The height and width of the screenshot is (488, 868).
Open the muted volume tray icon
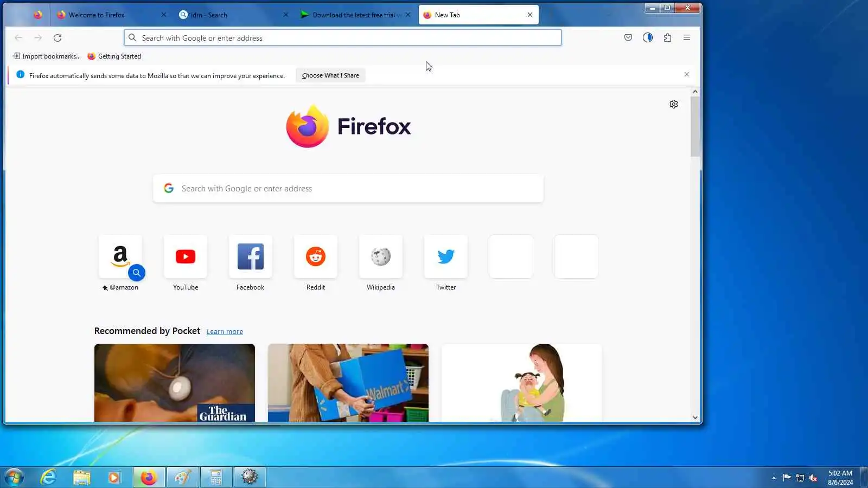pyautogui.click(x=813, y=478)
